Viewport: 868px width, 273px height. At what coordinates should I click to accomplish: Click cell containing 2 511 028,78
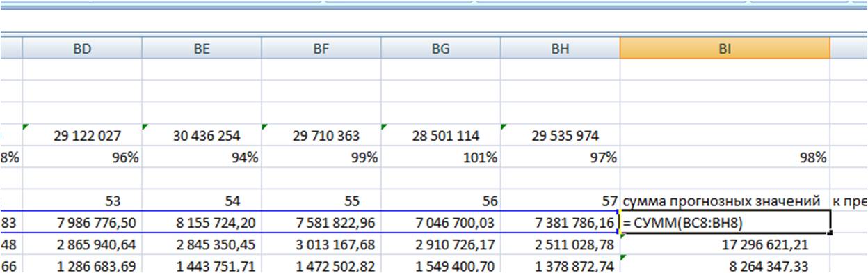[x=560, y=244]
